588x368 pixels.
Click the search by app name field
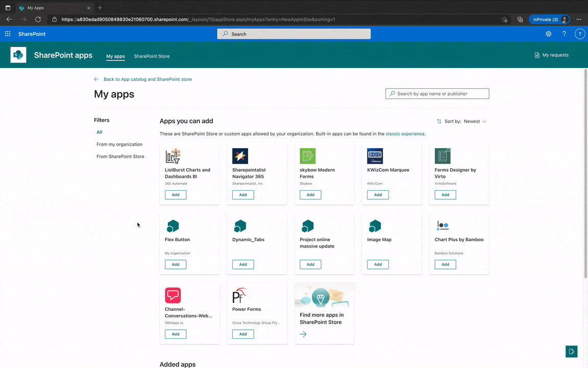pyautogui.click(x=437, y=94)
